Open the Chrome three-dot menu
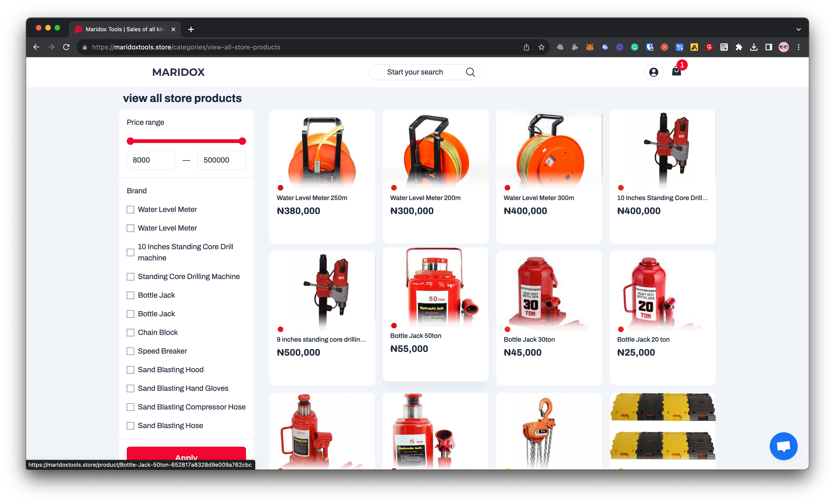This screenshot has width=835, height=504. (798, 47)
